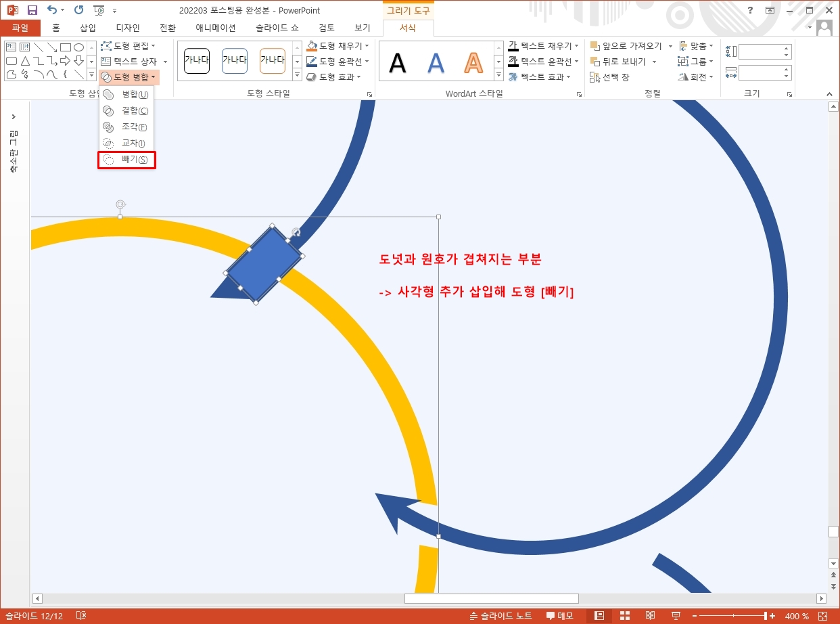
Task: Select the rectangle shape in shapes gallery
Action: tap(66, 47)
